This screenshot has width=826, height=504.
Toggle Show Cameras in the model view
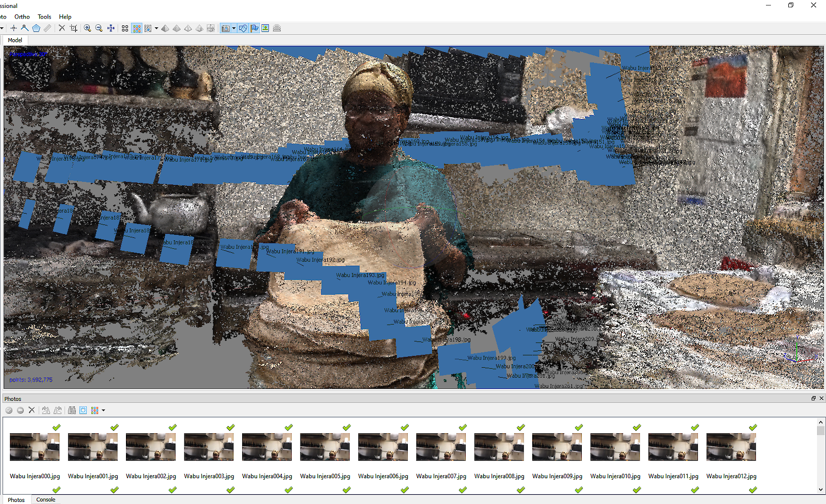(x=226, y=28)
